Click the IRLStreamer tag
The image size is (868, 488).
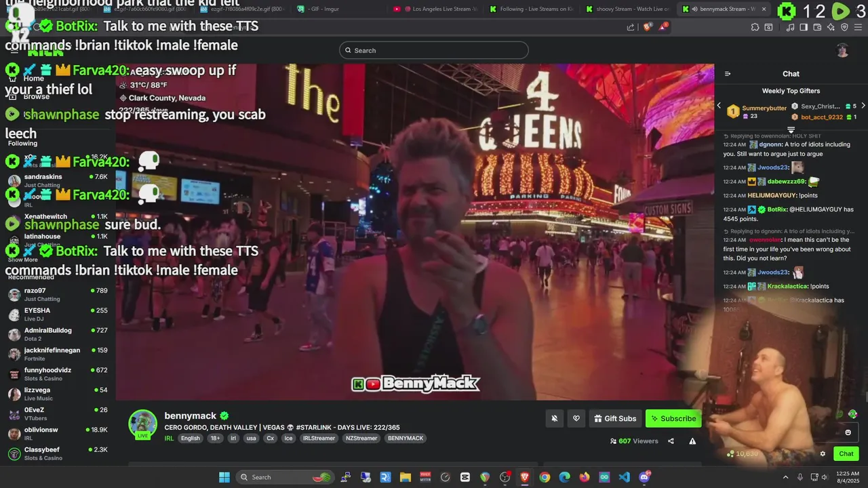click(319, 438)
